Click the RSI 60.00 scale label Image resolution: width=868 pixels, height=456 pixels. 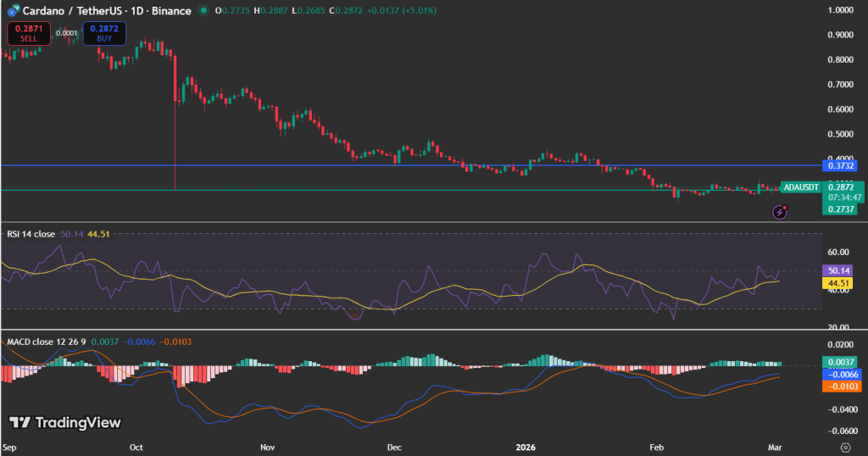(838, 252)
